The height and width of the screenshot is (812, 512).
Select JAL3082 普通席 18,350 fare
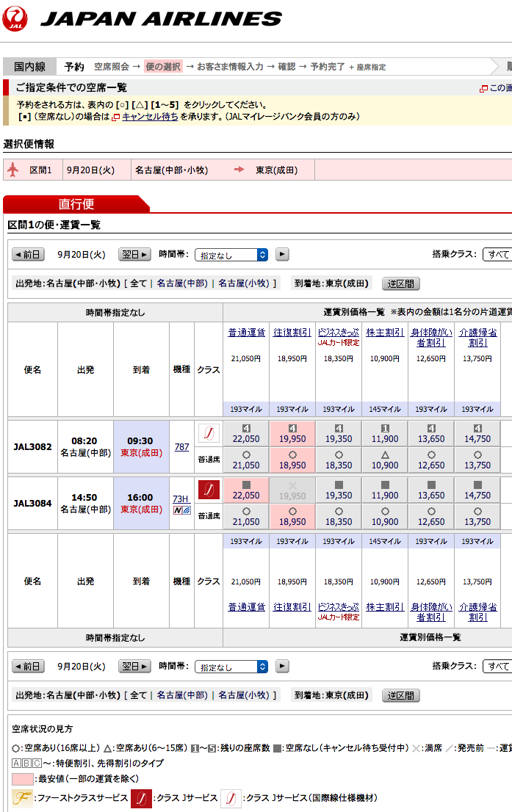point(339,460)
